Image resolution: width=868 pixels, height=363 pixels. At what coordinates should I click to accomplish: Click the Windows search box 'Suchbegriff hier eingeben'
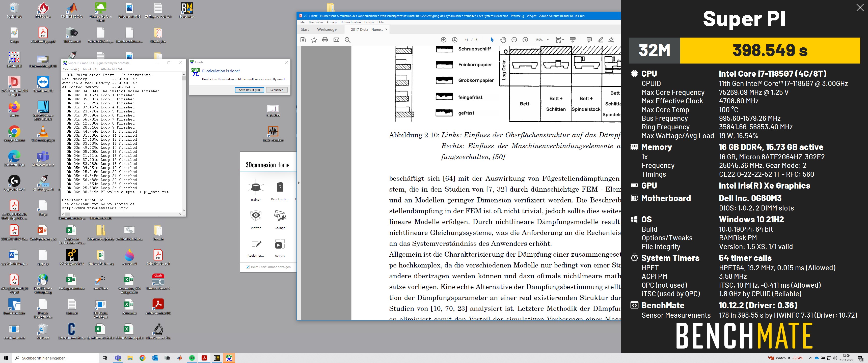56,358
